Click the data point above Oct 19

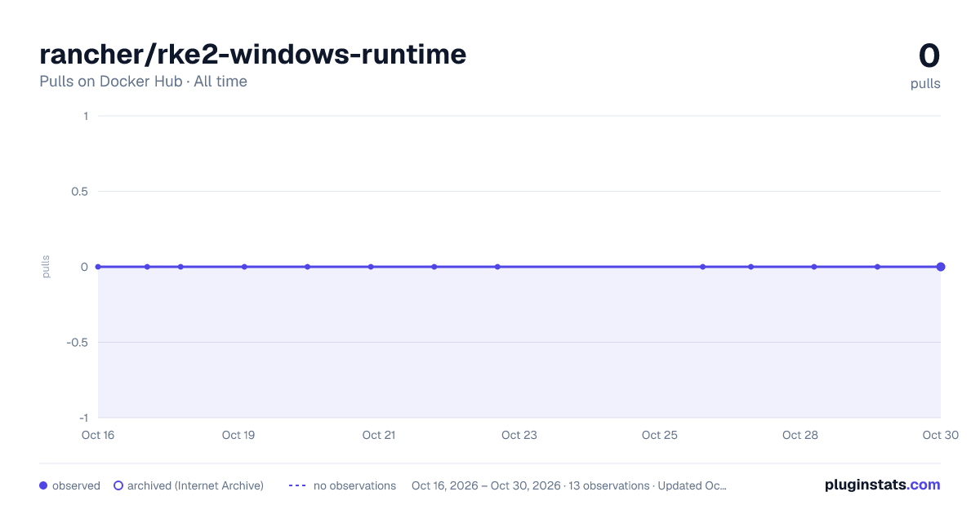pyautogui.click(x=244, y=267)
